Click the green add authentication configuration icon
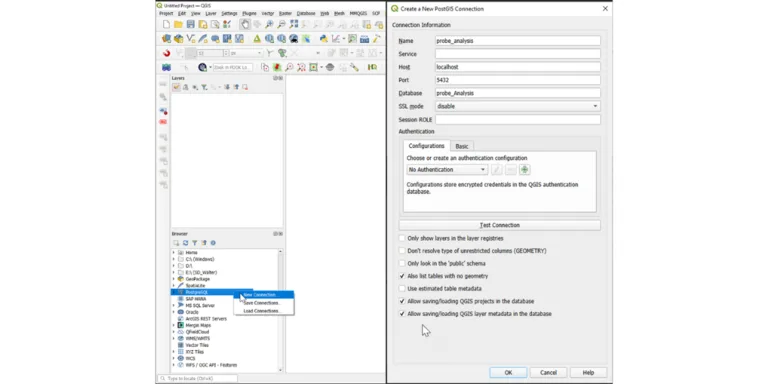Image resolution: width=768 pixels, height=384 pixels. pyautogui.click(x=525, y=169)
